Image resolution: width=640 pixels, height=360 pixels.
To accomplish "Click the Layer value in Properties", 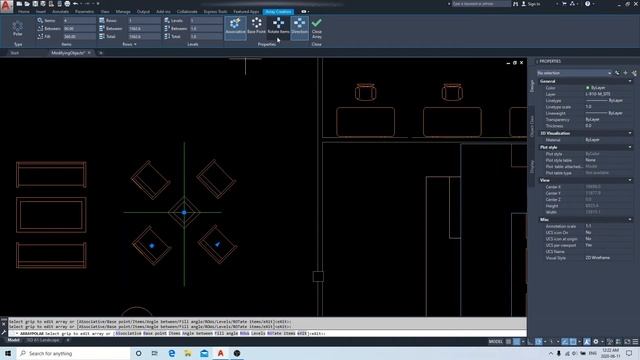I will pyautogui.click(x=598, y=94).
